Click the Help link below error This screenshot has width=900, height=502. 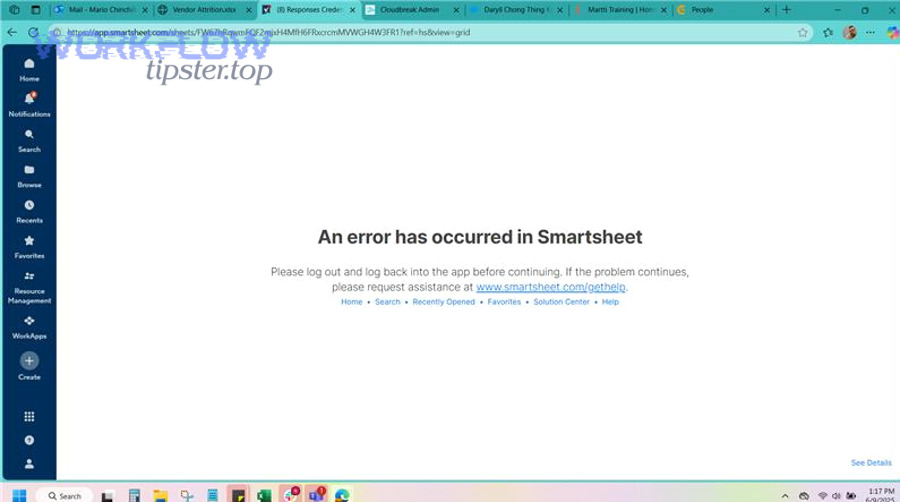[610, 302]
